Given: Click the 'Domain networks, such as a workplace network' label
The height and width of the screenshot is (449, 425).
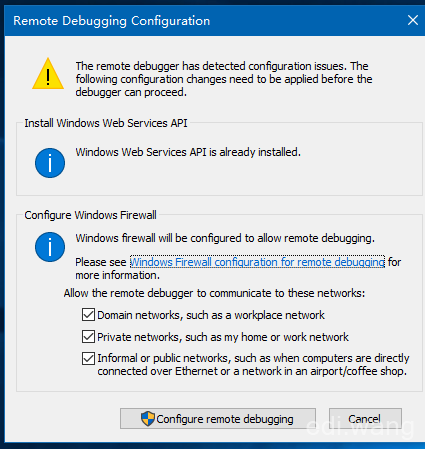Looking at the screenshot, I should pyautogui.click(x=211, y=315).
